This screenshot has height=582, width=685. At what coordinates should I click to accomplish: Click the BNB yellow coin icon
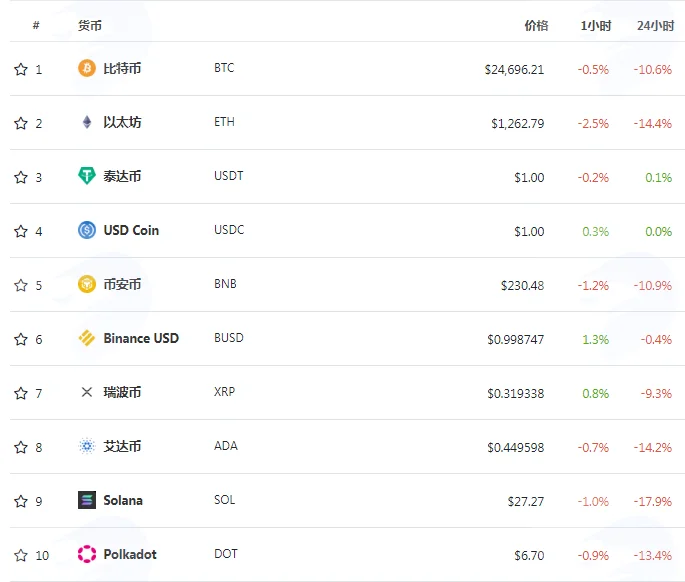point(87,284)
